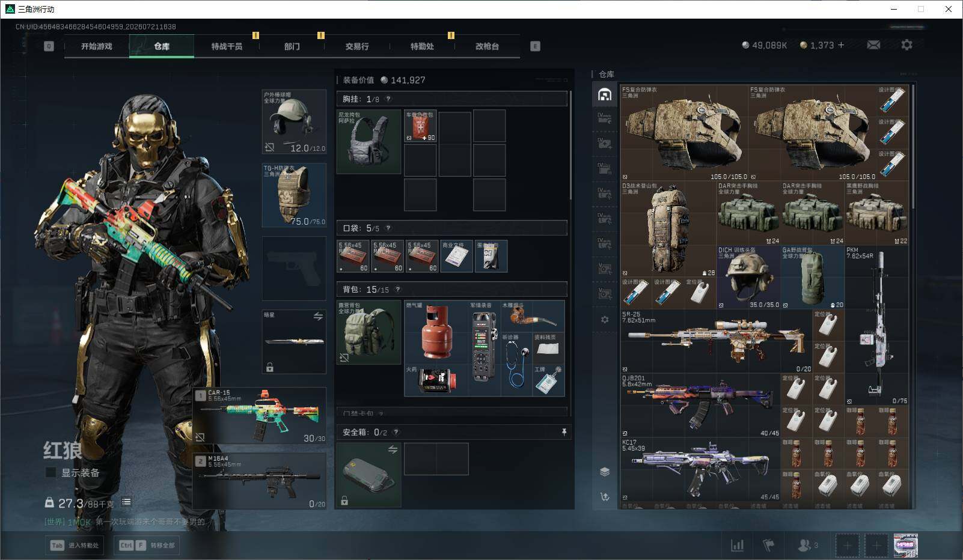This screenshot has height=560, width=963.
Task: Click the stacked layers organize icon
Action: pyautogui.click(x=605, y=472)
